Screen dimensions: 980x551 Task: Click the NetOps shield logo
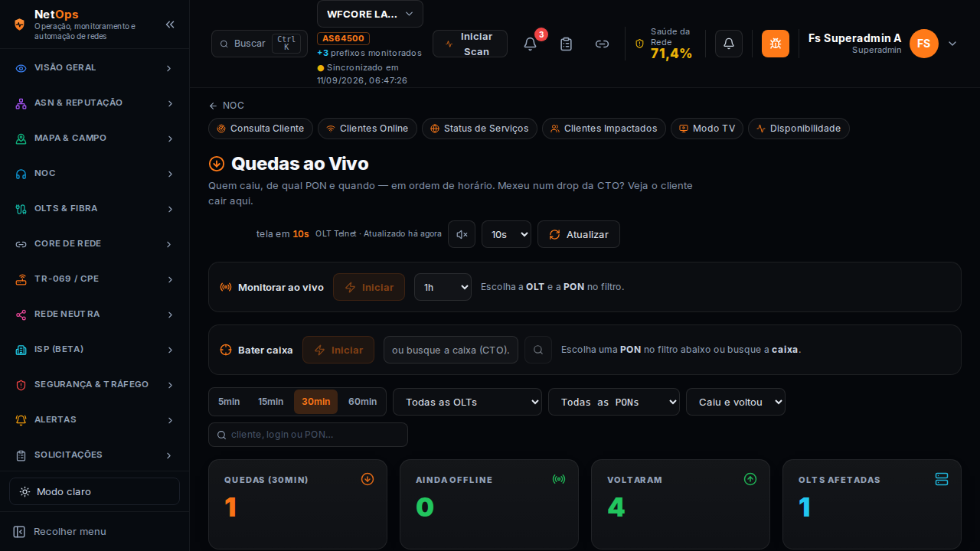[x=20, y=24]
